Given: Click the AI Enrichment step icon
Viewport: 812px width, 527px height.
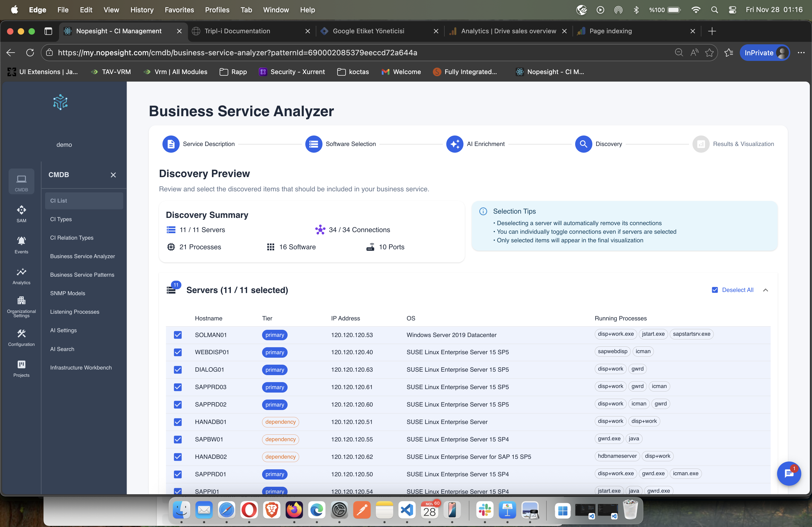Looking at the screenshot, I should click(x=454, y=144).
